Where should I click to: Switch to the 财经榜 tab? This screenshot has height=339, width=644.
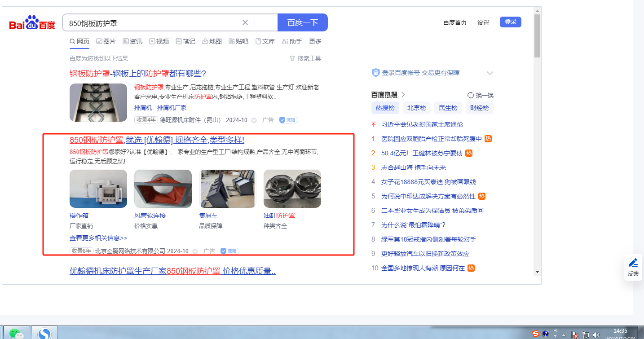pyautogui.click(x=479, y=108)
